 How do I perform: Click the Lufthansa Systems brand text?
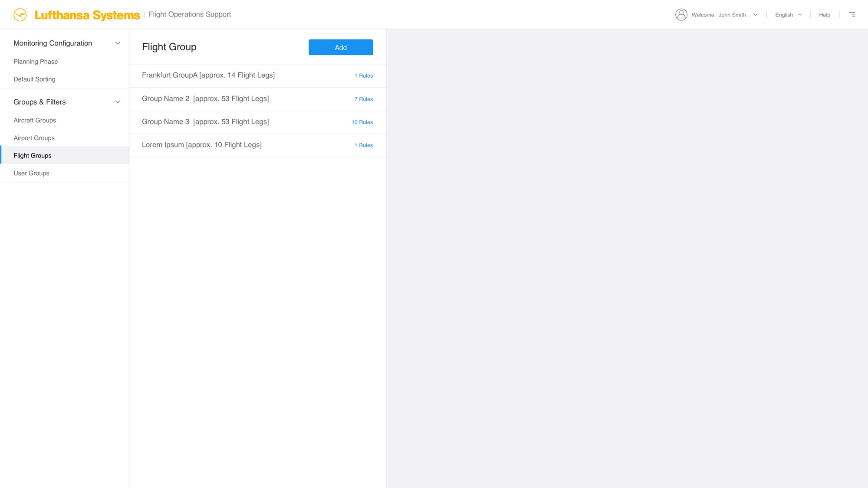pos(87,15)
